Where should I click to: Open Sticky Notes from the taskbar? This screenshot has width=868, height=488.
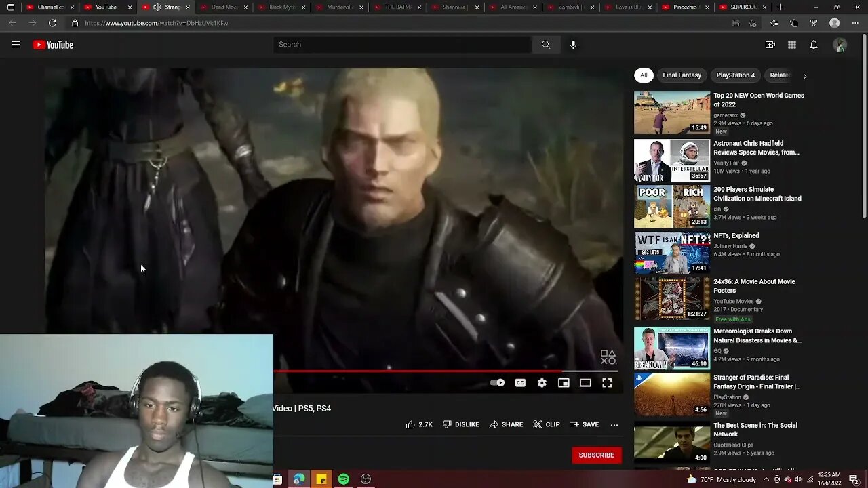pos(321,479)
